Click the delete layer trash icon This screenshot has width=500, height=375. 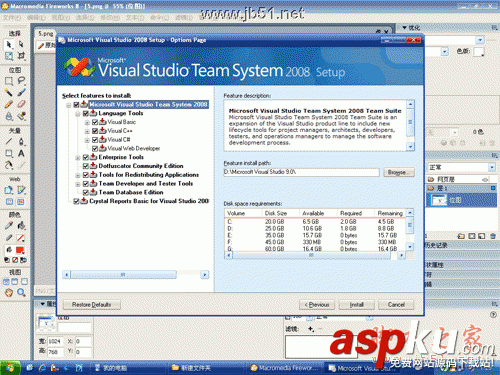tap(493, 236)
